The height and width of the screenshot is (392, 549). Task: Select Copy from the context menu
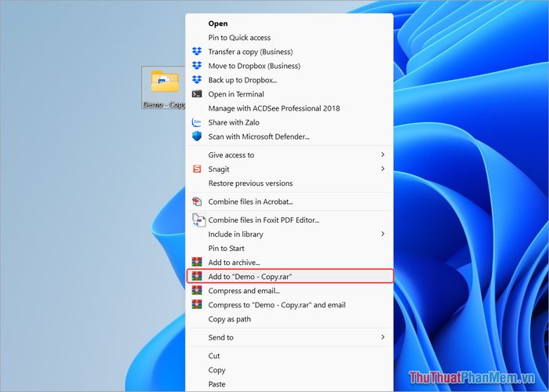289,370
